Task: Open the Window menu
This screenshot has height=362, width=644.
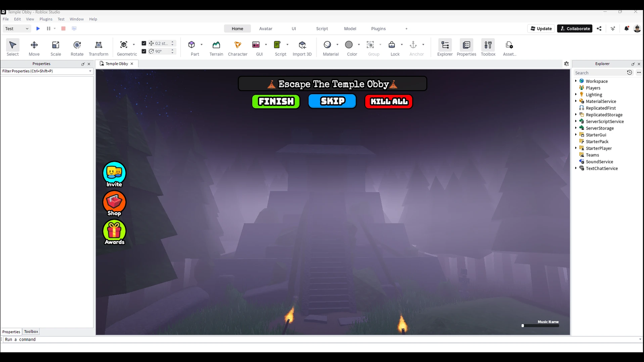Action: [x=76, y=19]
